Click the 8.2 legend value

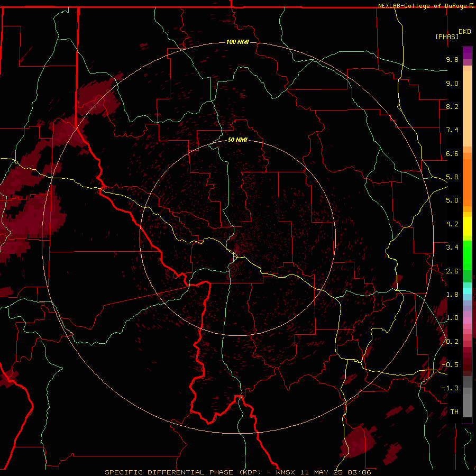[x=452, y=106]
